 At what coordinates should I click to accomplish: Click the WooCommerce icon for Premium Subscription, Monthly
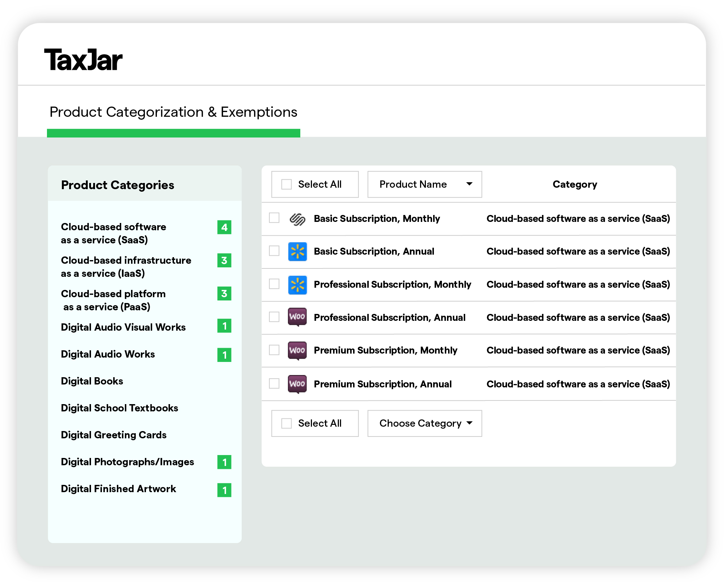[297, 350]
